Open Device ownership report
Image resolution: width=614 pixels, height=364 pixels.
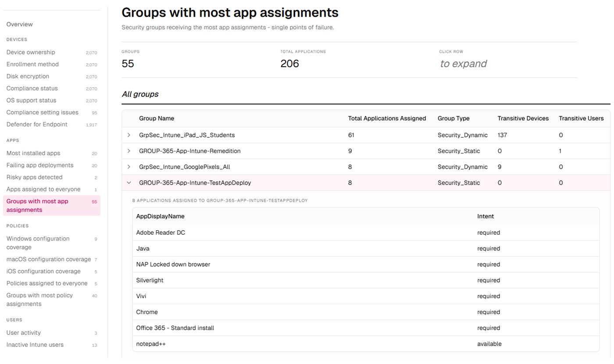point(52,52)
